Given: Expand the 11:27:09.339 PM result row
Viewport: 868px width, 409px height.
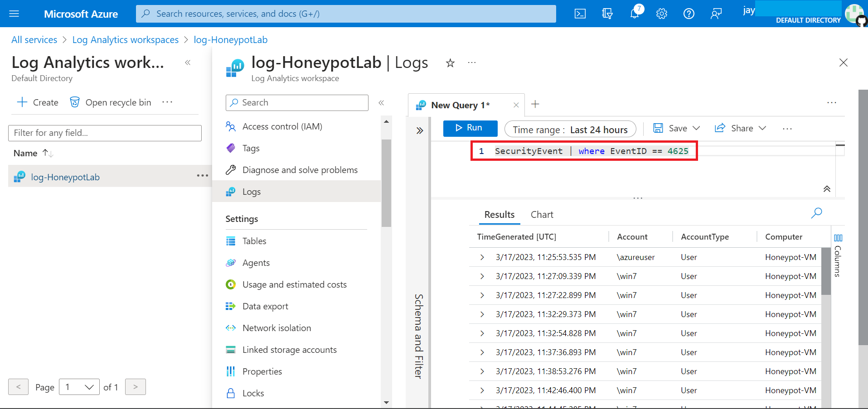Looking at the screenshot, I should pos(482,276).
